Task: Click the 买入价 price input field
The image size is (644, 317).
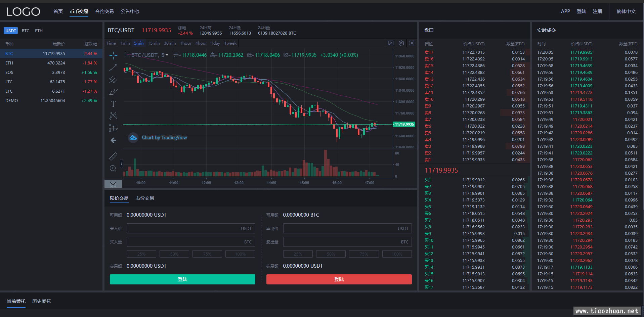Action: coord(191,229)
